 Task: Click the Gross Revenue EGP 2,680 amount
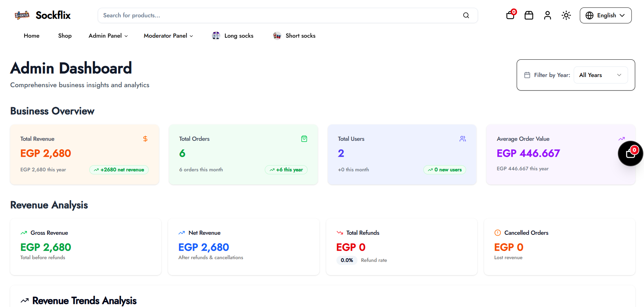click(x=46, y=247)
